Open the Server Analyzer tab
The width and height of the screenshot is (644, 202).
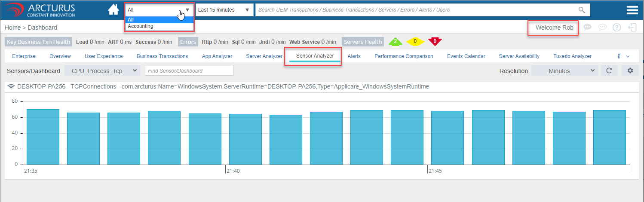coord(264,56)
